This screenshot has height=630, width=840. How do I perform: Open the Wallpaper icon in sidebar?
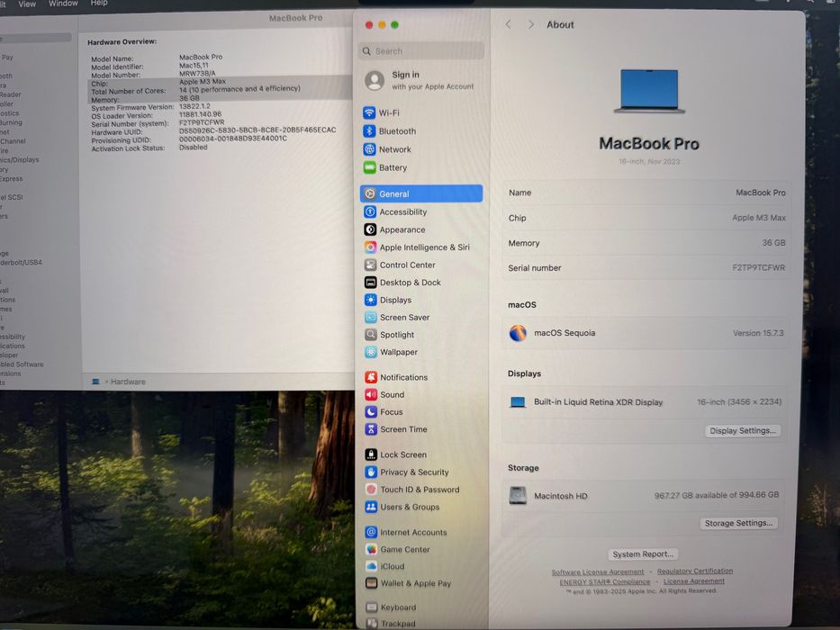pos(370,352)
